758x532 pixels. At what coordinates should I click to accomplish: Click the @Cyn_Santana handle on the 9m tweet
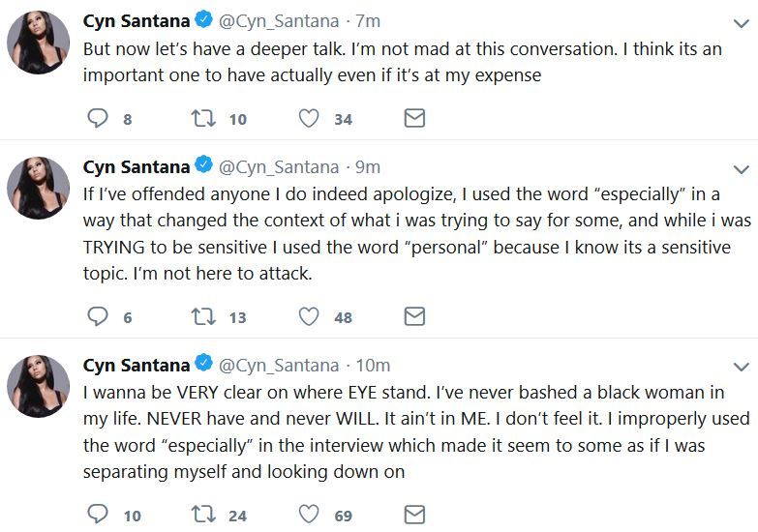[x=279, y=167]
